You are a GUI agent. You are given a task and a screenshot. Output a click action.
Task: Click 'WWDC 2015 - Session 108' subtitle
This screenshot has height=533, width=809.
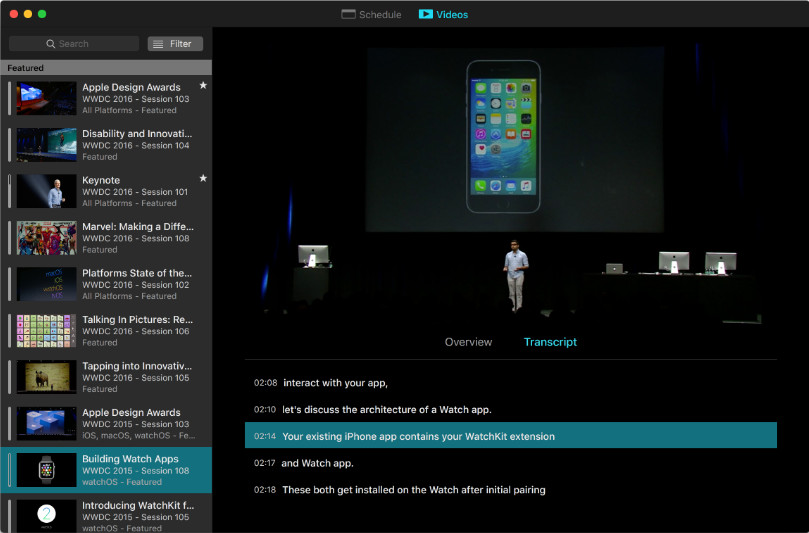pos(136,471)
